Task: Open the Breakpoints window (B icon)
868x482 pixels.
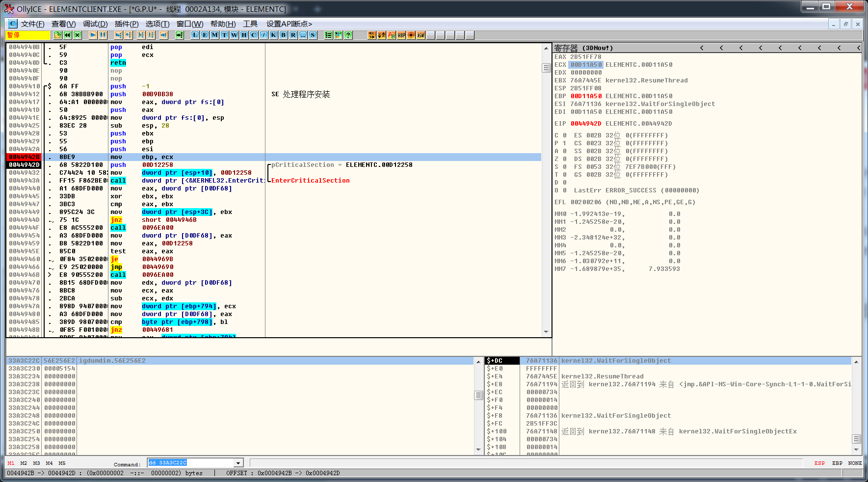Action: tap(283, 35)
